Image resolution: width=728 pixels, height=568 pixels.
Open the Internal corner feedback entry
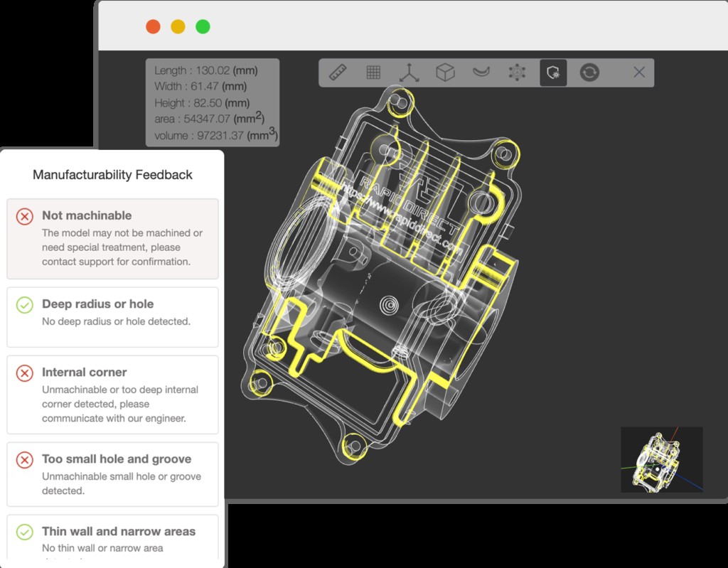click(112, 395)
